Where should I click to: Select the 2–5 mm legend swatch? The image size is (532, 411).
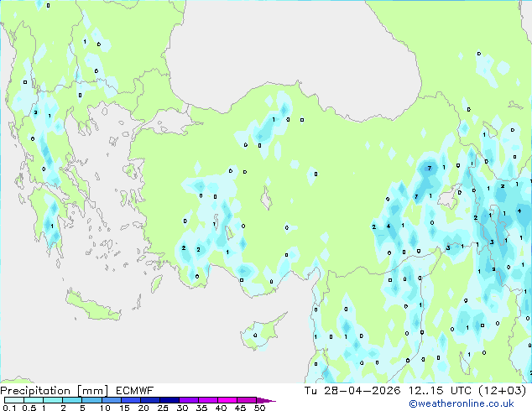pyautogui.click(x=72, y=400)
